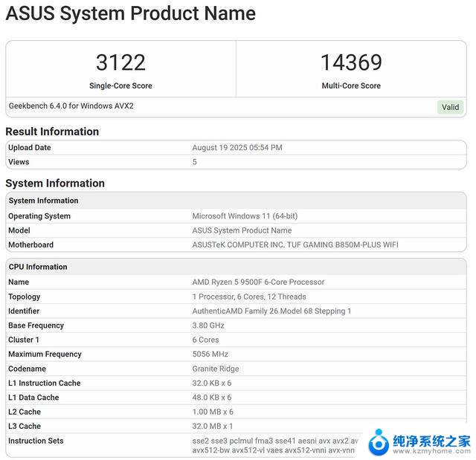476x460 pixels.
Task: Select the Views count 5
Action: [x=195, y=162]
